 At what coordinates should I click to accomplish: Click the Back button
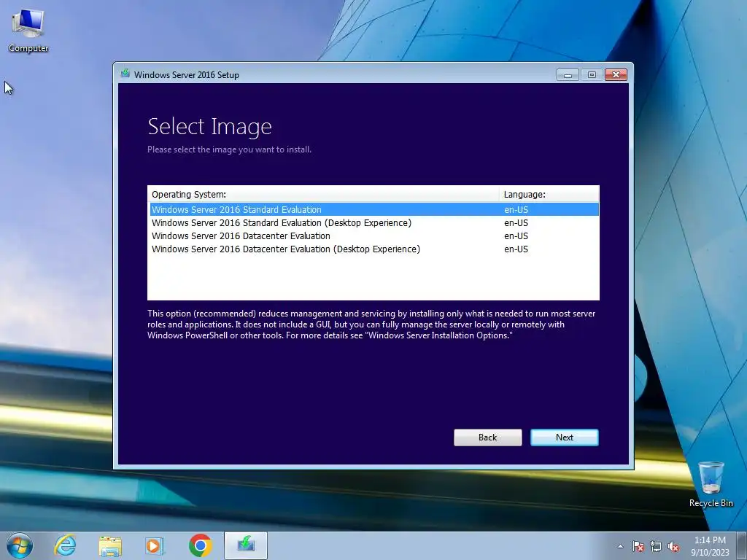click(487, 437)
